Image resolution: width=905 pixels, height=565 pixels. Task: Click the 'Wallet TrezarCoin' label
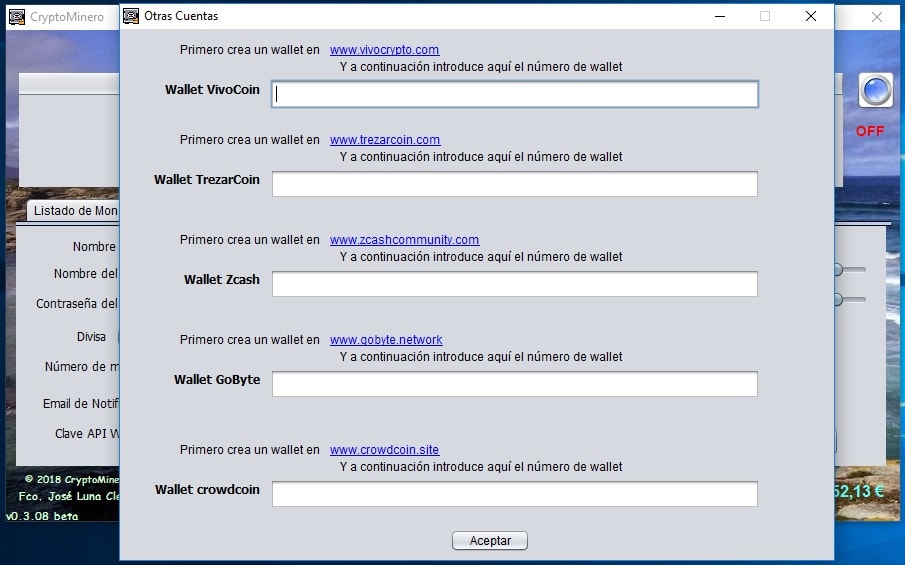[207, 180]
